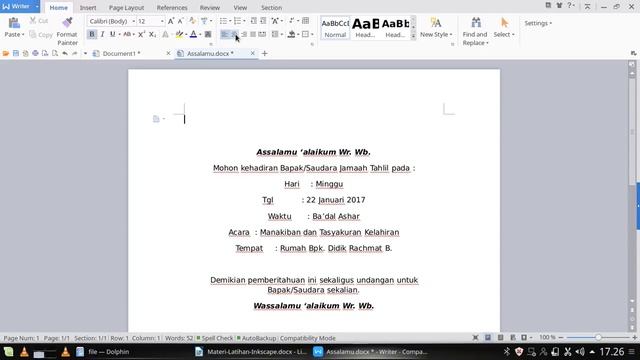This screenshot has height=360, width=640.
Task: Expand the Settings dropdown
Action: coord(551,23)
